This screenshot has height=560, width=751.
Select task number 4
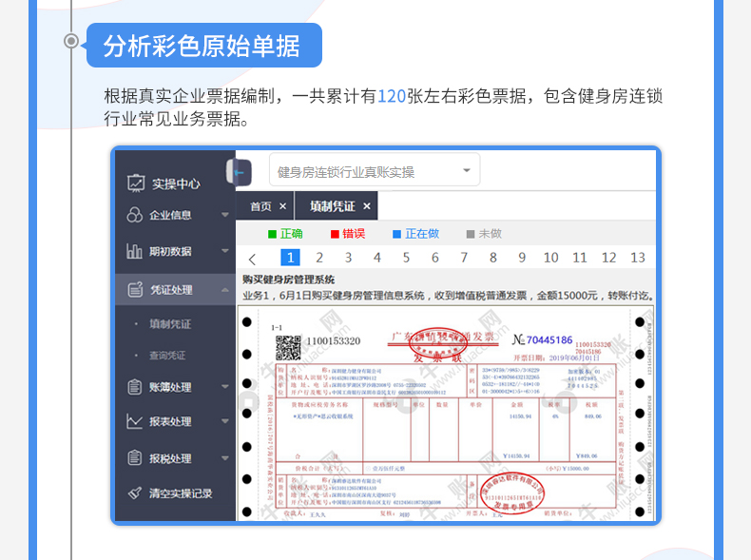[377, 258]
